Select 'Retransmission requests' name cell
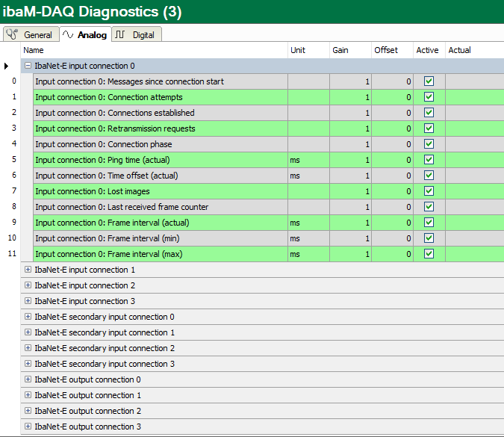Image resolution: width=504 pixels, height=437 pixels. tap(161, 128)
